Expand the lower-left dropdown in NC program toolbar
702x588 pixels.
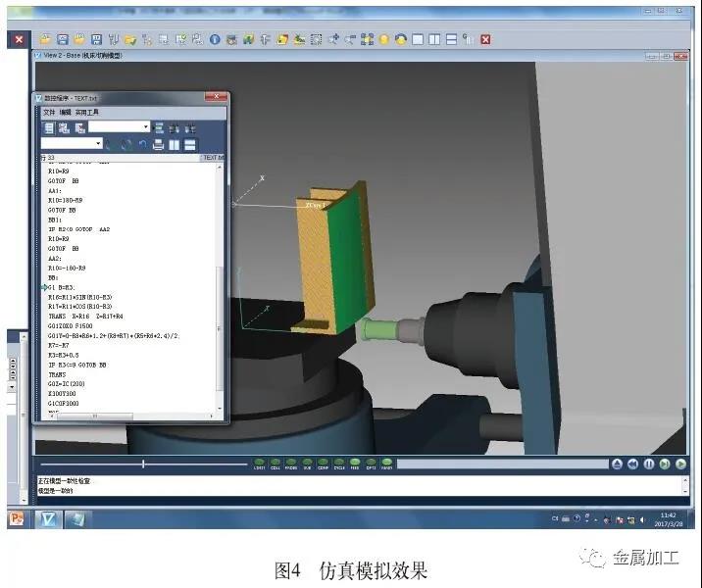(x=98, y=143)
